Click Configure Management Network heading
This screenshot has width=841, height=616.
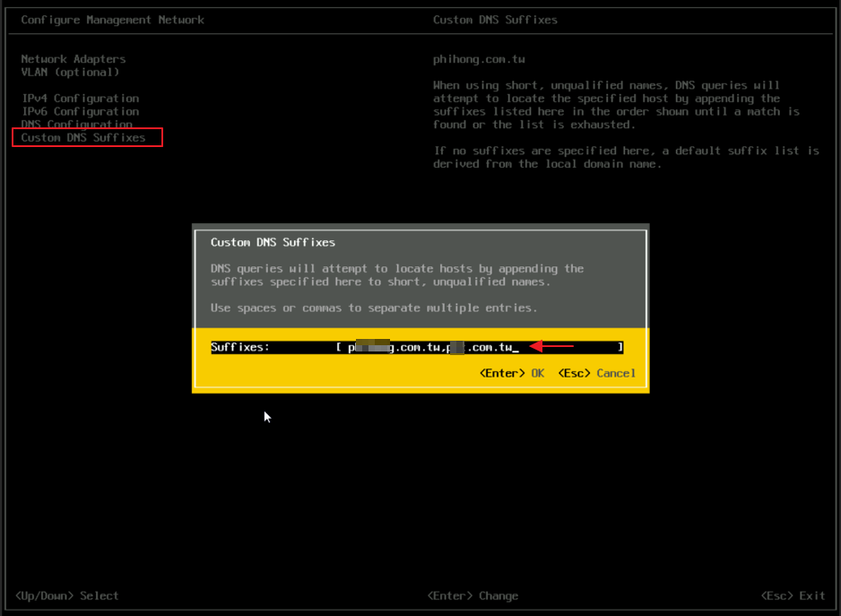point(113,20)
